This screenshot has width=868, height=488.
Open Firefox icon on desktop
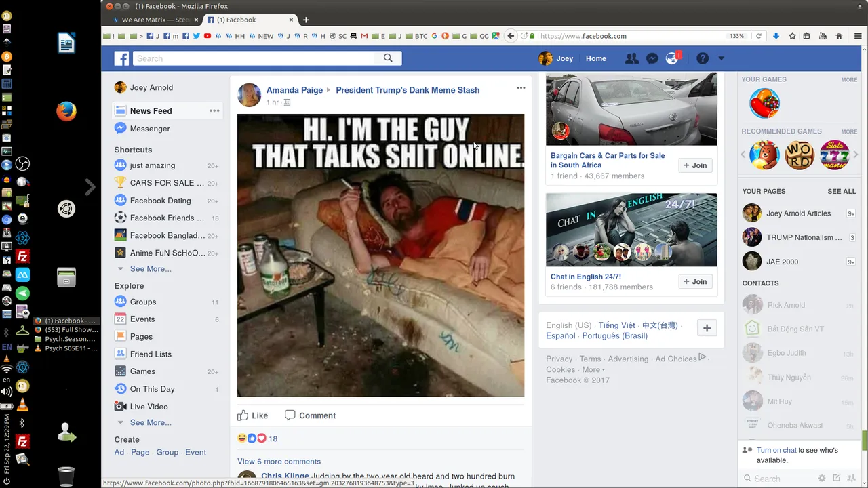[x=66, y=110]
